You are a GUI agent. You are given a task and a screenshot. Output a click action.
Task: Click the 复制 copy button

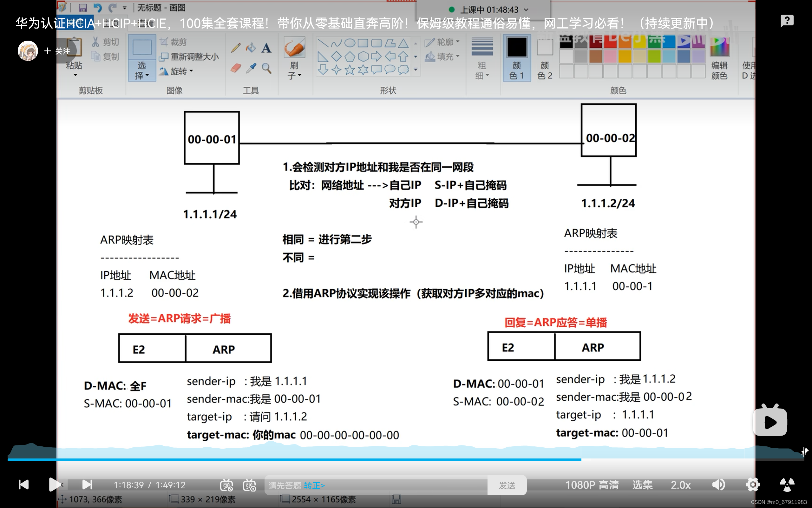point(105,57)
